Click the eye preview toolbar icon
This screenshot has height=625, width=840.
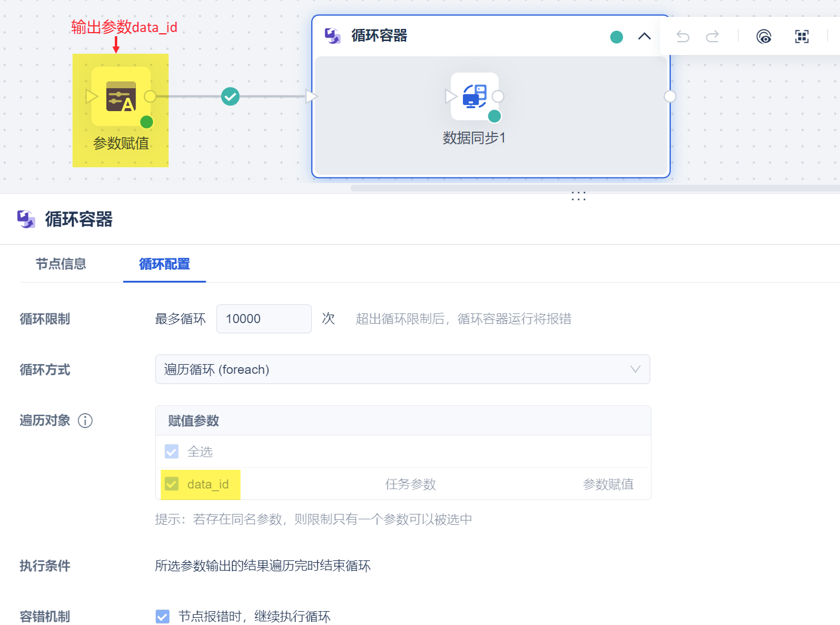pyautogui.click(x=764, y=37)
